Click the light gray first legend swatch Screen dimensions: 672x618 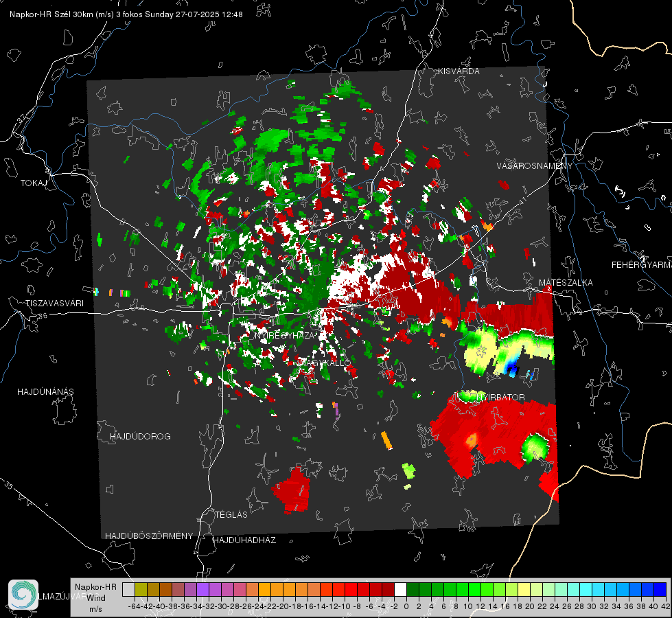pyautogui.click(x=128, y=589)
